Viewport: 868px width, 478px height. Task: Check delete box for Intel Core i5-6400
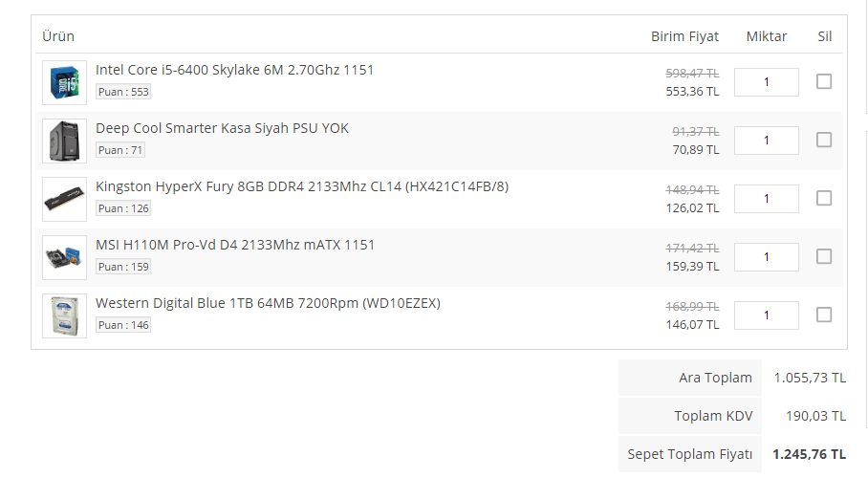[x=824, y=81]
